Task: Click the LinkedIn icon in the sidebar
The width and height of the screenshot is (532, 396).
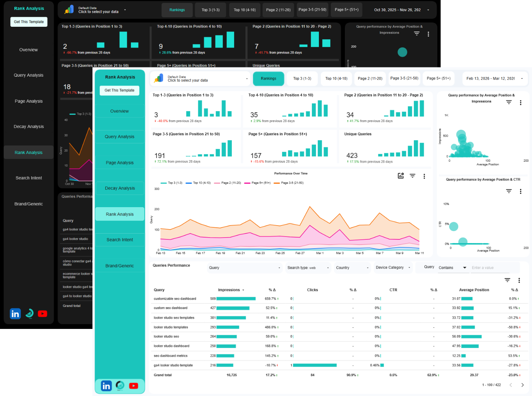Action: coord(106,386)
